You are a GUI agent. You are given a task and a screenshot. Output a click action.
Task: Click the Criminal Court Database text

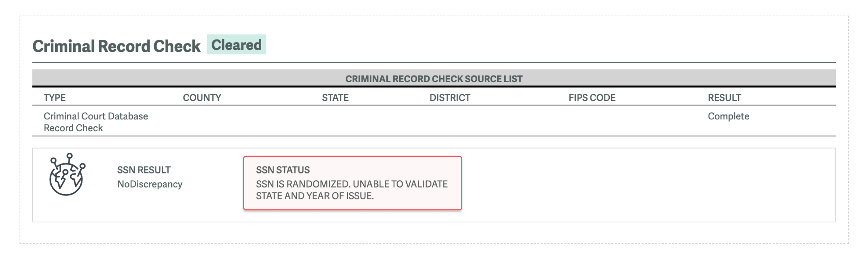96,116
